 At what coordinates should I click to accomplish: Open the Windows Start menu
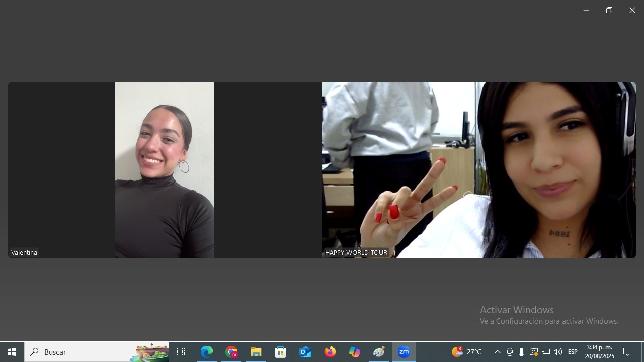click(12, 352)
